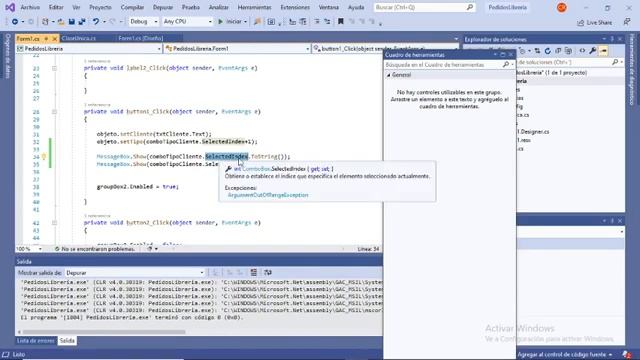The image size is (640, 360).
Task: Start debugging with the Iniciar button
Action: click(229, 22)
